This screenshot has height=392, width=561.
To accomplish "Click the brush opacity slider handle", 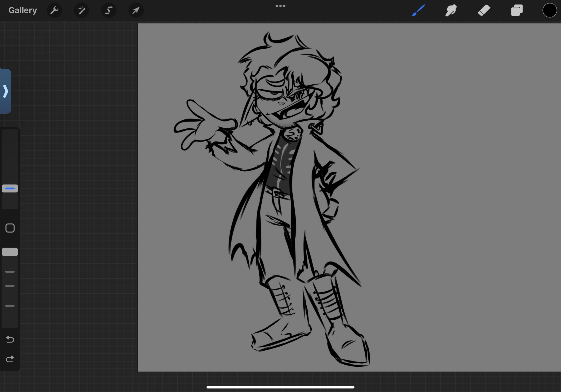I will (x=10, y=252).
